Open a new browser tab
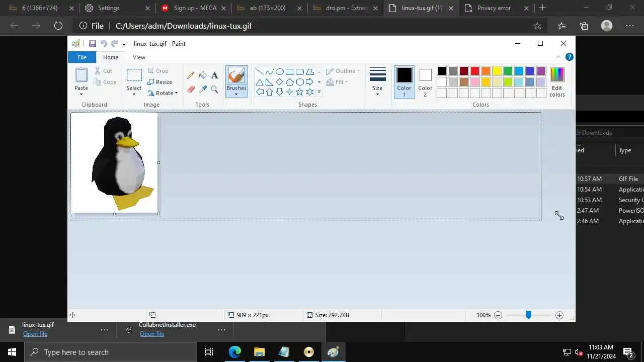Viewport: 644px width, 362px height. 542,8
